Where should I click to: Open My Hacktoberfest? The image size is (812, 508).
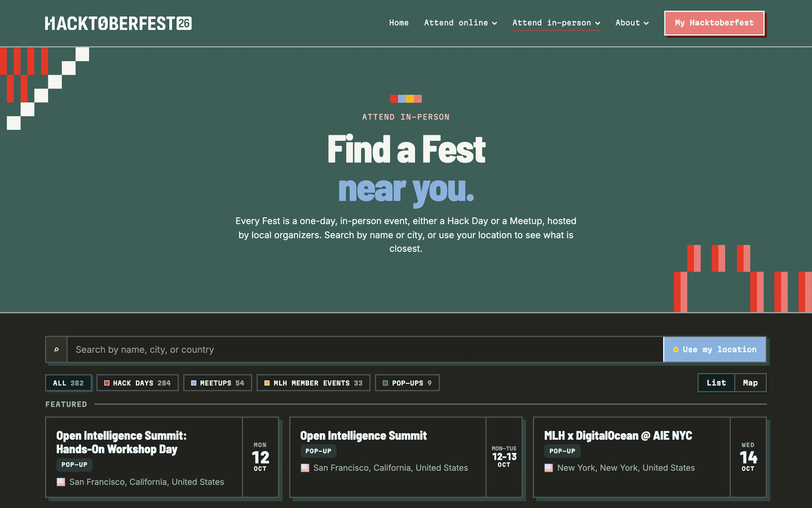click(714, 23)
